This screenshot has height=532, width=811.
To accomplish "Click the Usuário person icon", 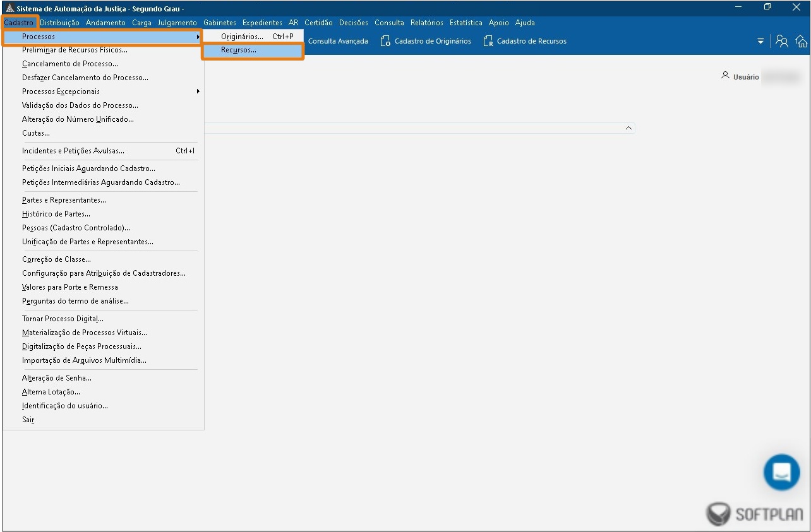I will (725, 75).
